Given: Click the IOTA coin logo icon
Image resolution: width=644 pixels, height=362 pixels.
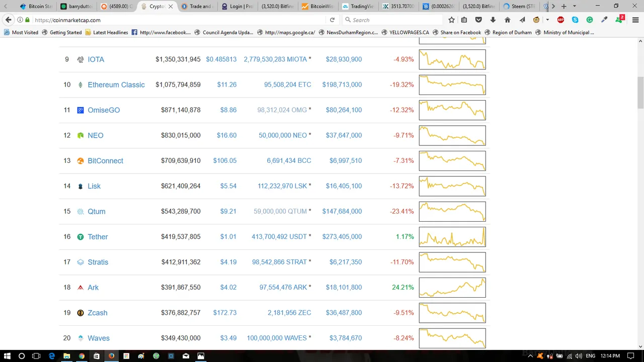Looking at the screenshot, I should tap(80, 59).
